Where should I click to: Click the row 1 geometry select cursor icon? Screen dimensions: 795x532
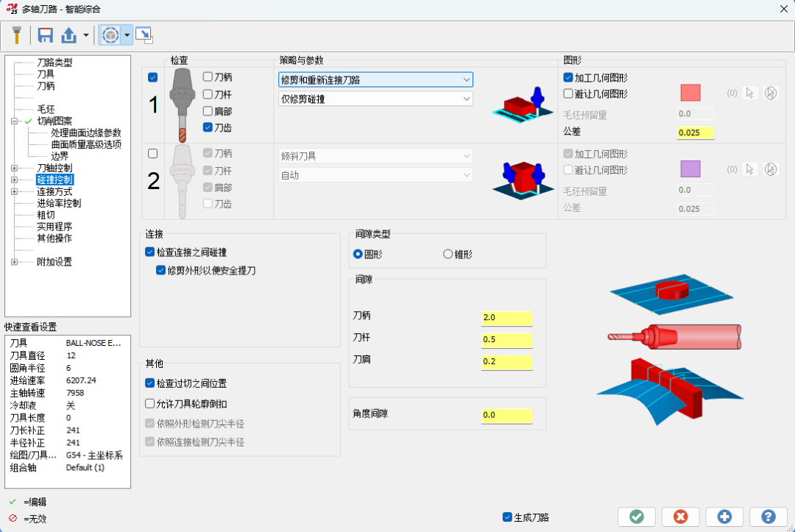point(749,93)
